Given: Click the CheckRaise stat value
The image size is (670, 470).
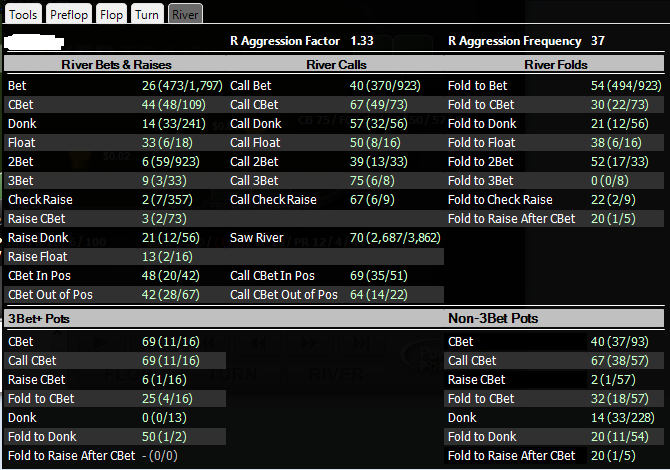Looking at the screenshot, I should point(167,200).
